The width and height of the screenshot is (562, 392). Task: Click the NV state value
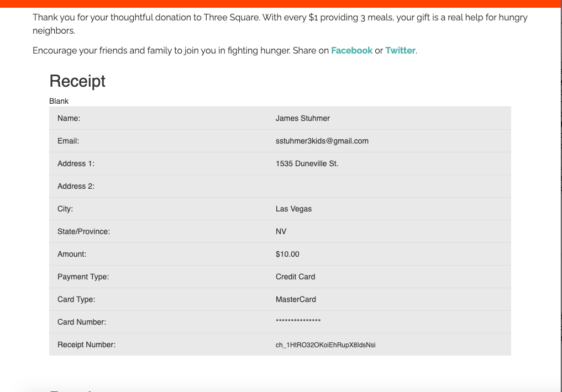point(281,231)
